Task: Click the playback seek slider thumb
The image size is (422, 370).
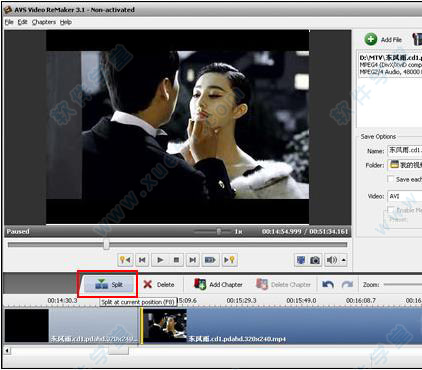Action: (106, 244)
